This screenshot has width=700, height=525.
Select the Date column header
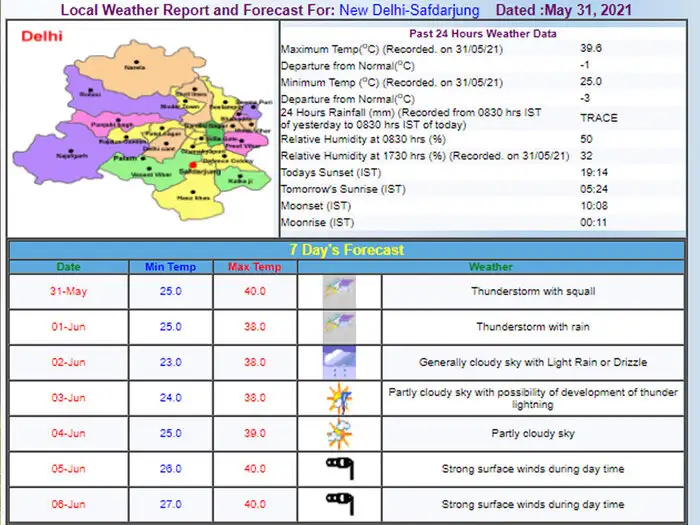(68, 267)
